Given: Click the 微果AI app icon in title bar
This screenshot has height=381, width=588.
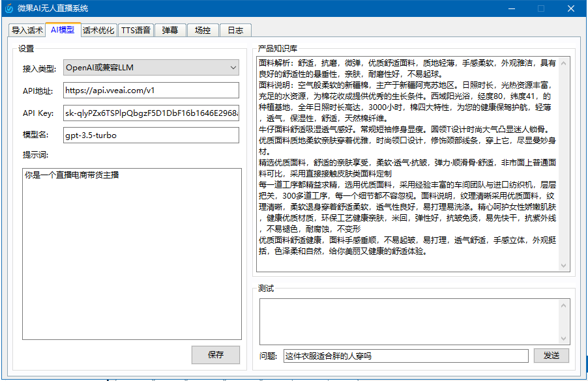Looking at the screenshot, I should [8, 8].
